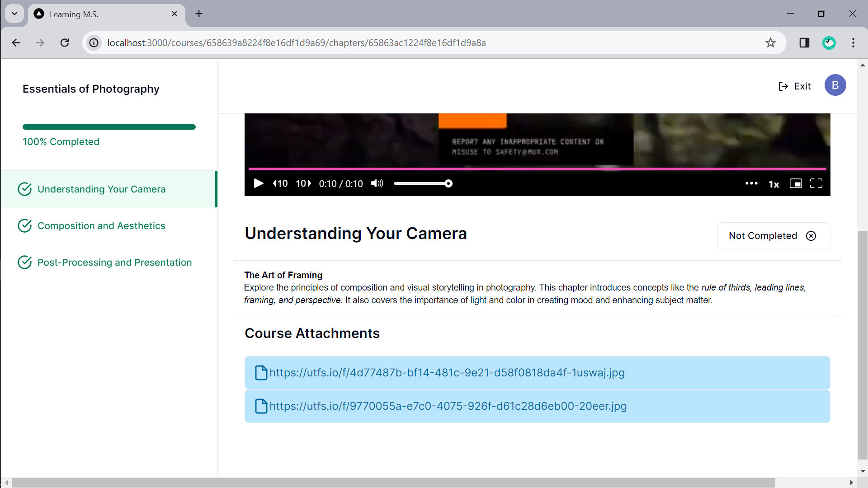
Task: Open Post-Processing and Presentation chapter
Action: coord(114,263)
